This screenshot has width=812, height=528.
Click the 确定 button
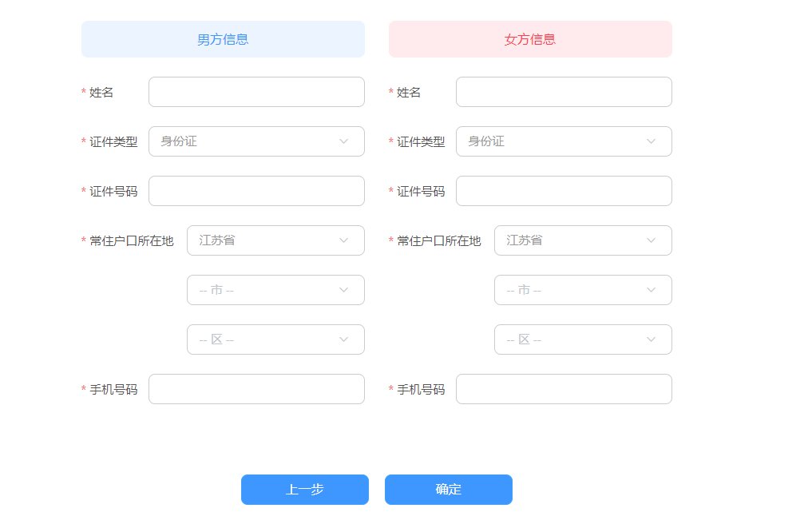coord(449,490)
